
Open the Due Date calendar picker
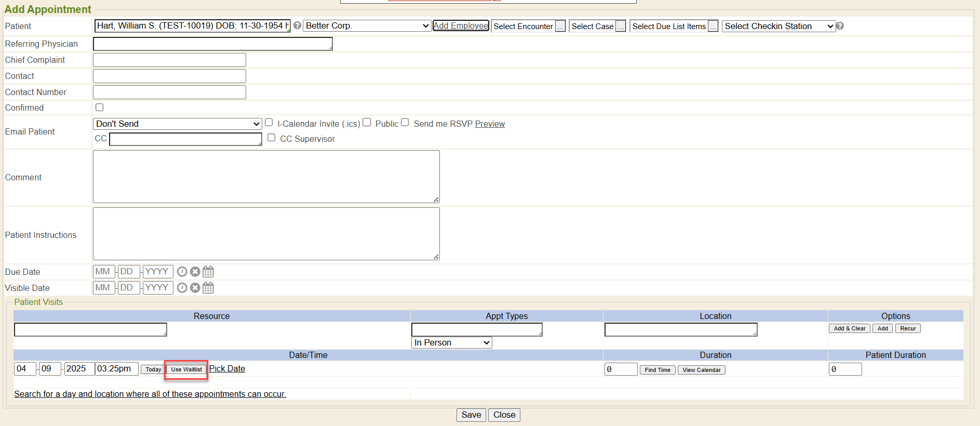click(208, 272)
